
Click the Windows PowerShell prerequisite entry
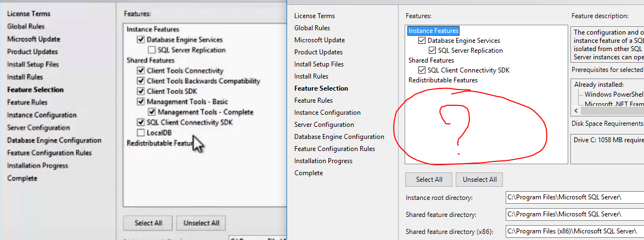pos(614,94)
